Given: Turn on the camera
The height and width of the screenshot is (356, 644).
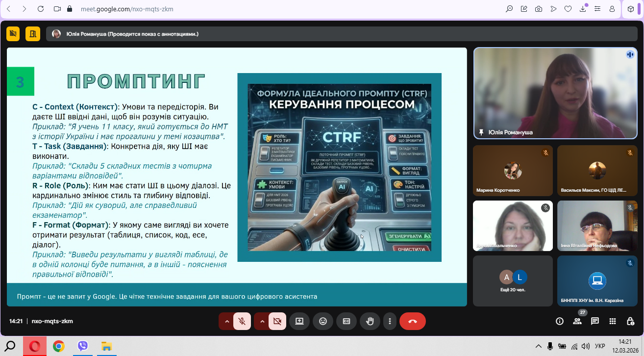Looking at the screenshot, I should [x=277, y=321].
